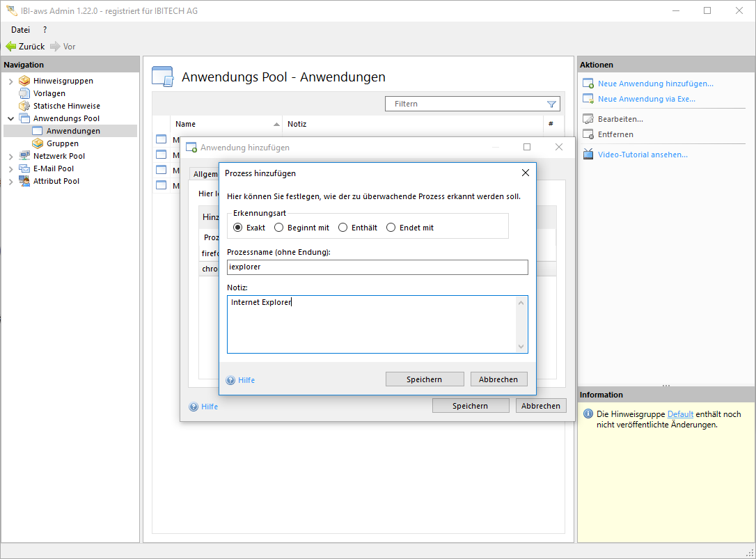The image size is (756, 559).
Task: Expand the Attribut Pool tree node
Action: [10, 181]
